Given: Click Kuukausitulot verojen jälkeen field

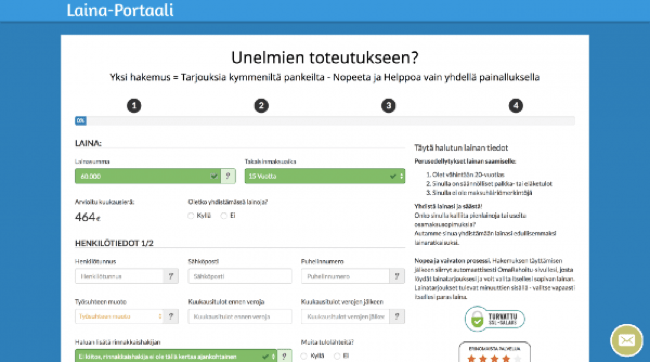Looking at the screenshot, I should (x=345, y=316).
